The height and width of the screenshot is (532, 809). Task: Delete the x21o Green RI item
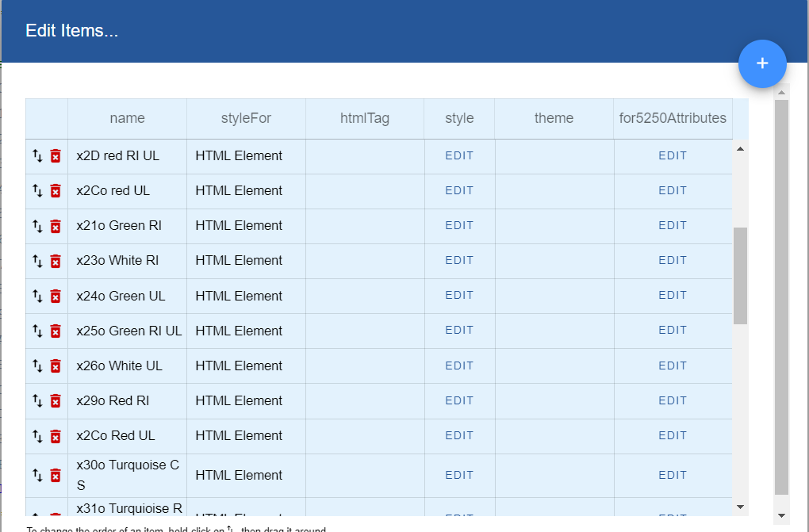[56, 226]
